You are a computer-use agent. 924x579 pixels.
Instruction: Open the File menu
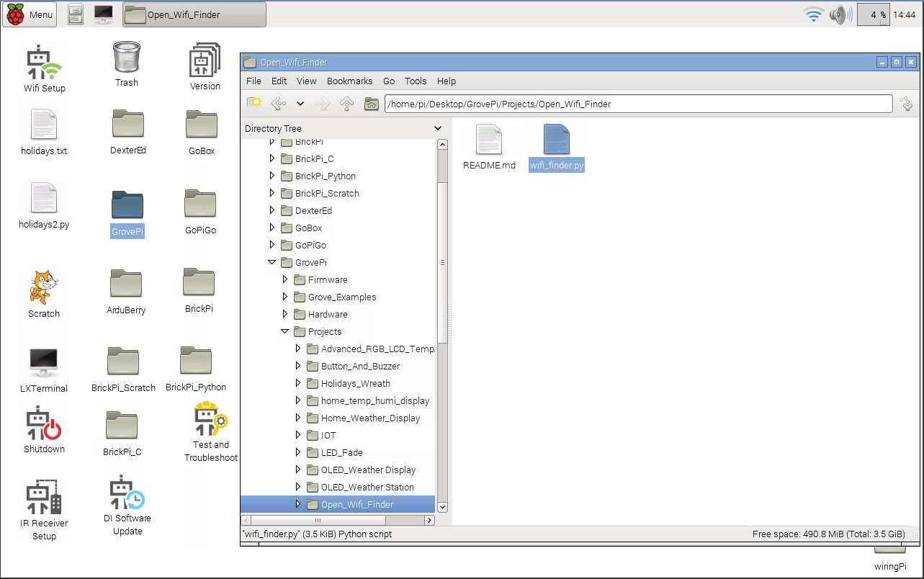[254, 81]
